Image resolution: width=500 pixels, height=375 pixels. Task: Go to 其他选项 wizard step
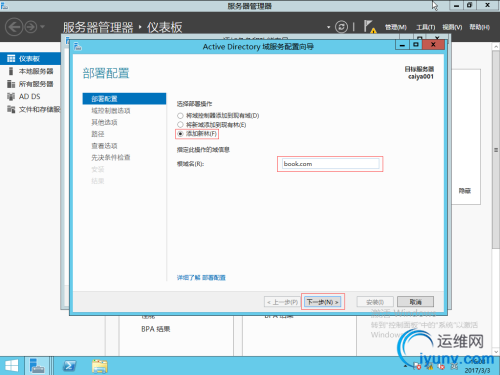(x=104, y=122)
